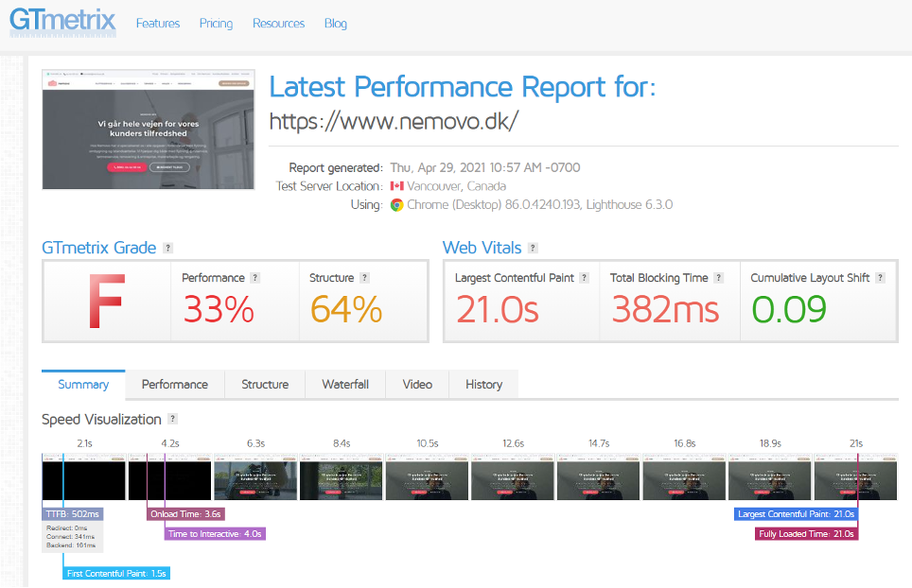Click the Canada flag icon
Image resolution: width=912 pixels, height=588 pixels.
396,186
